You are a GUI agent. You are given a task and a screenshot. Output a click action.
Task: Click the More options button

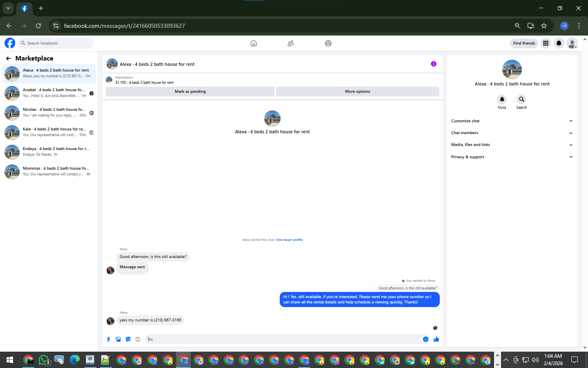(358, 92)
